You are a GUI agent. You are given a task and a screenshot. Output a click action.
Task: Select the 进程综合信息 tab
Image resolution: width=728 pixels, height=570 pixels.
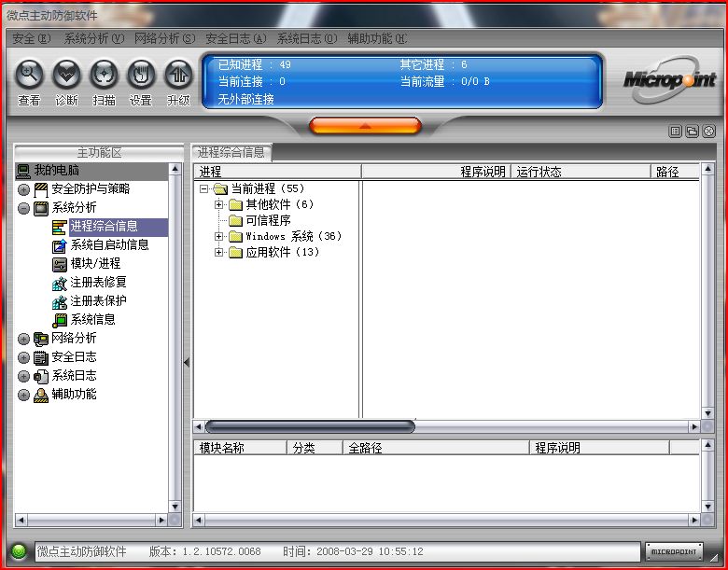click(x=231, y=152)
